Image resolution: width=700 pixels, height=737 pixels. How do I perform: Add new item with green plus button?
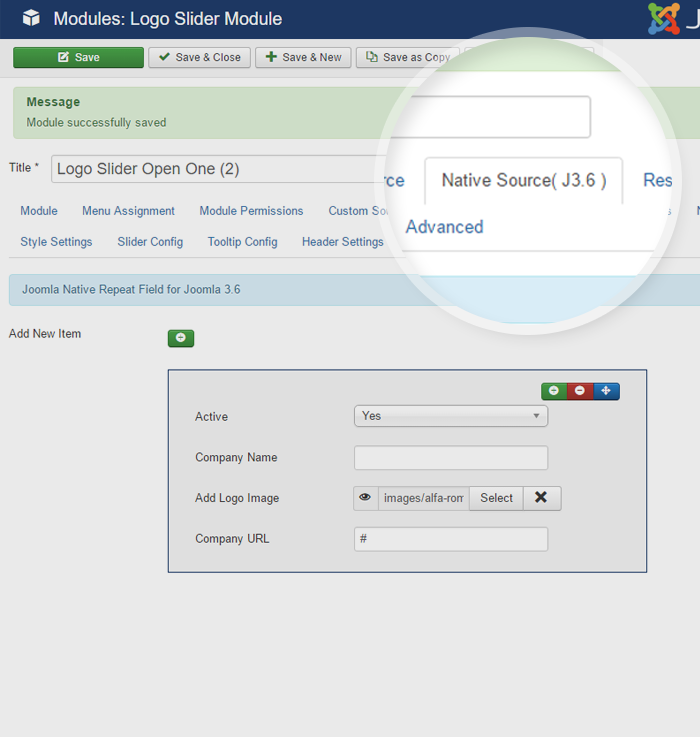[181, 338]
